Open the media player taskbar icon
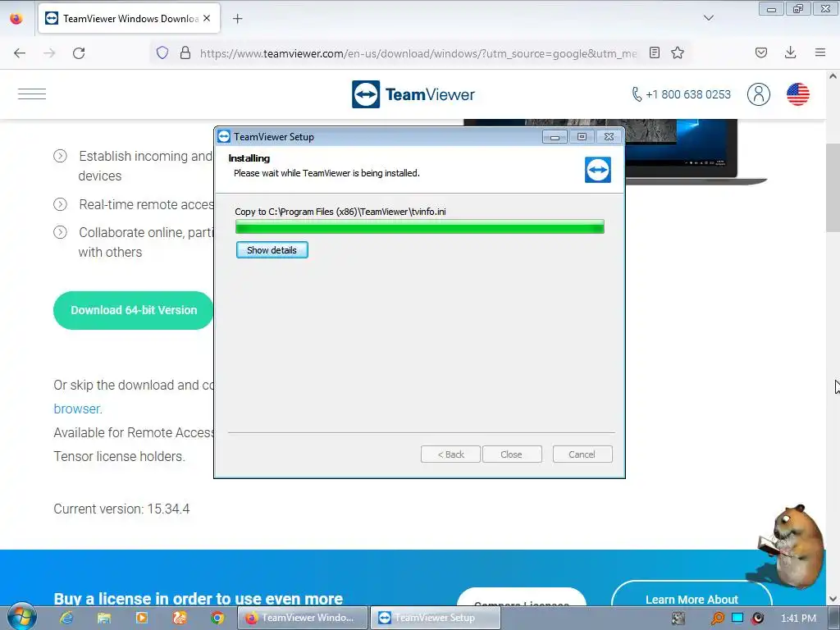840x630 pixels. pos(142,618)
